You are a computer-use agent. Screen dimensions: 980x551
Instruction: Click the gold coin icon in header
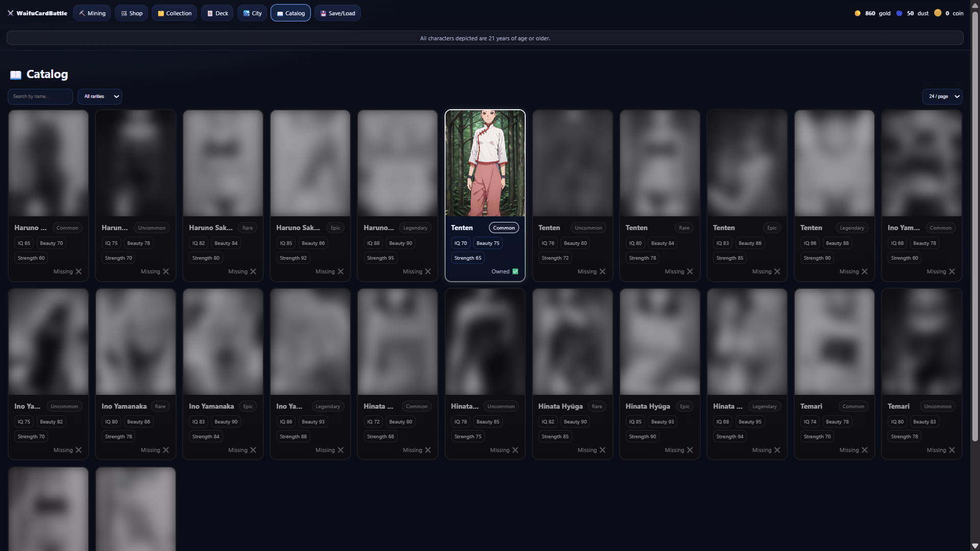pyautogui.click(x=857, y=13)
